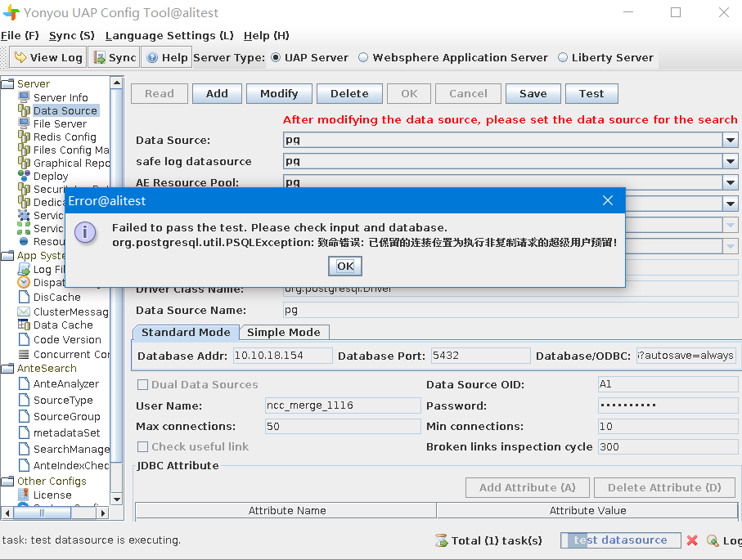Image resolution: width=742 pixels, height=560 pixels.
Task: Open the Language Settings menu
Action: click(x=169, y=35)
